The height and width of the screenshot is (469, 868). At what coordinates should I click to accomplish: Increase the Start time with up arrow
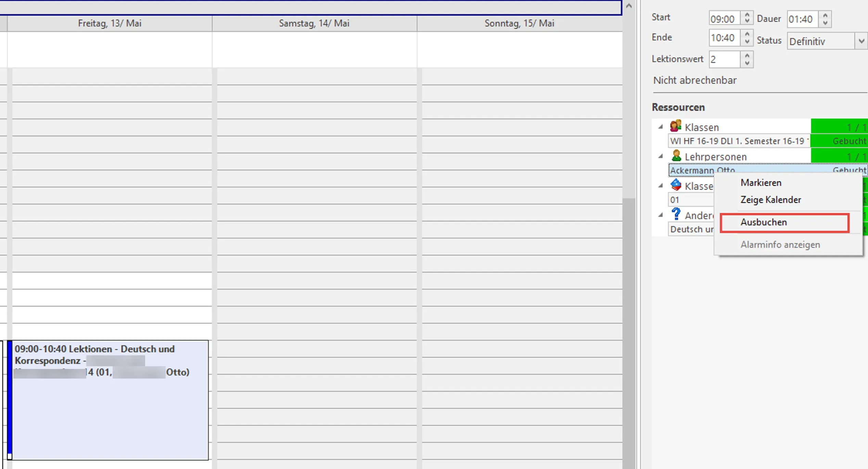[747, 15]
